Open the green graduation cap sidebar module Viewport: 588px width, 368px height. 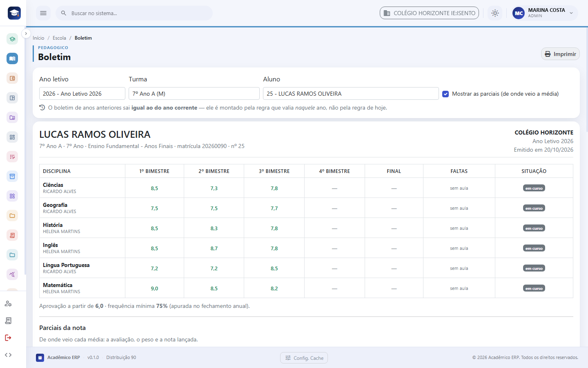point(12,39)
